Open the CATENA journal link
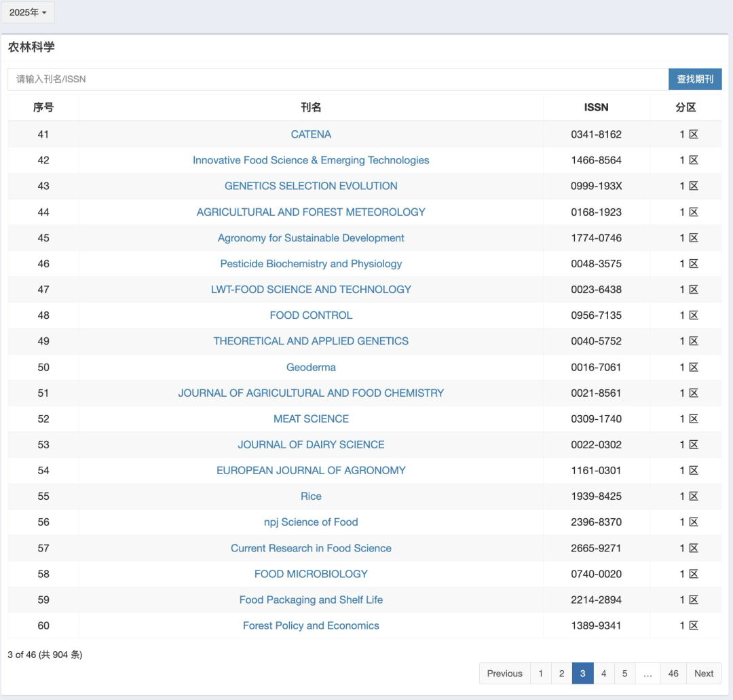Image resolution: width=733 pixels, height=700 pixels. 311,134
